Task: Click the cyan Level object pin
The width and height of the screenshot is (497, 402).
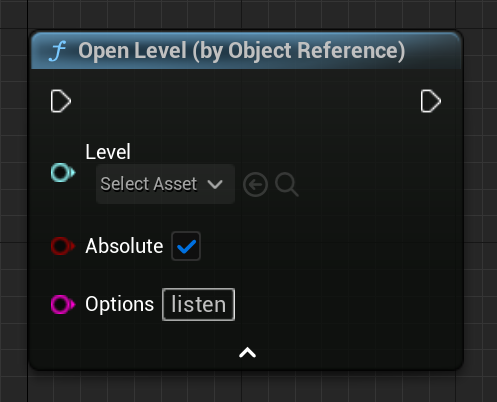Action: point(63,173)
